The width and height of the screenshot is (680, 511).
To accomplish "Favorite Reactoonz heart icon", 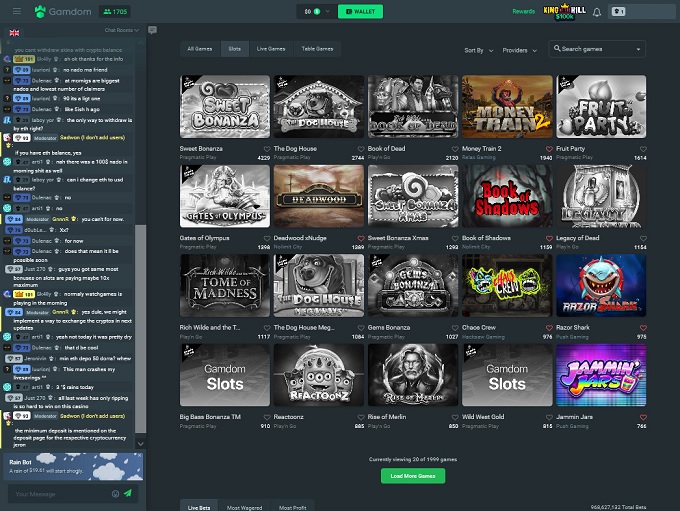I will (361, 417).
